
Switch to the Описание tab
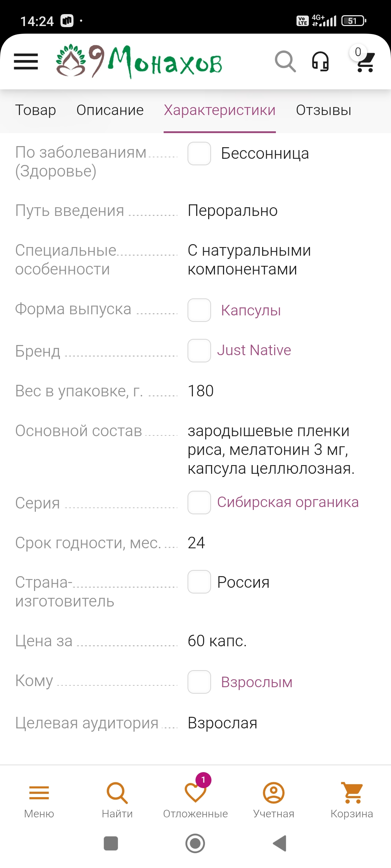[110, 110]
